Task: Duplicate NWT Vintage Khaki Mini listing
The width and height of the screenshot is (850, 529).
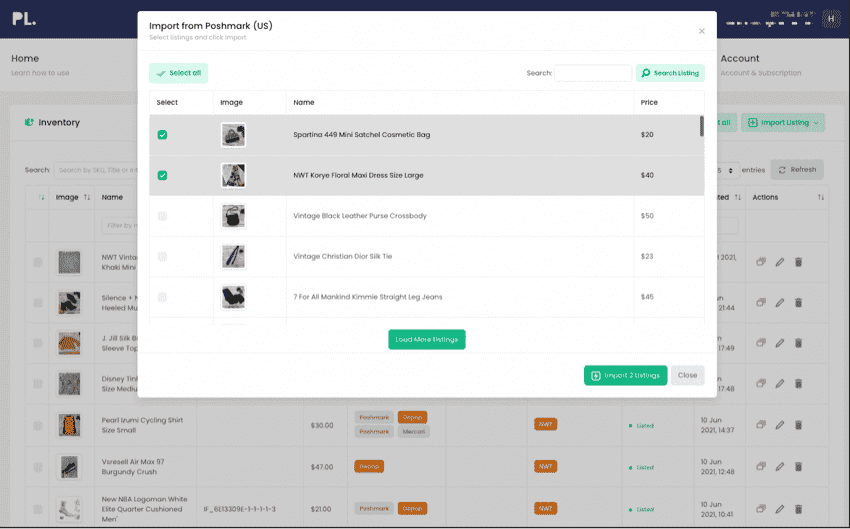Action: click(761, 262)
